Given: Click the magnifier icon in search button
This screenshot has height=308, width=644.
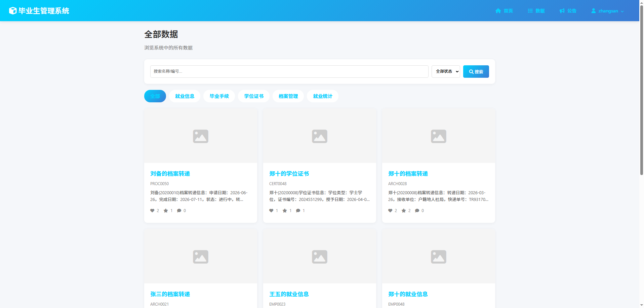Looking at the screenshot, I should coord(471,72).
